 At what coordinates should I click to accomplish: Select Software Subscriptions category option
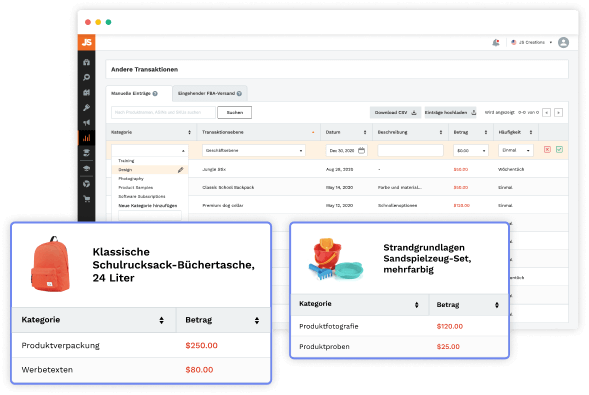pyautogui.click(x=150, y=196)
